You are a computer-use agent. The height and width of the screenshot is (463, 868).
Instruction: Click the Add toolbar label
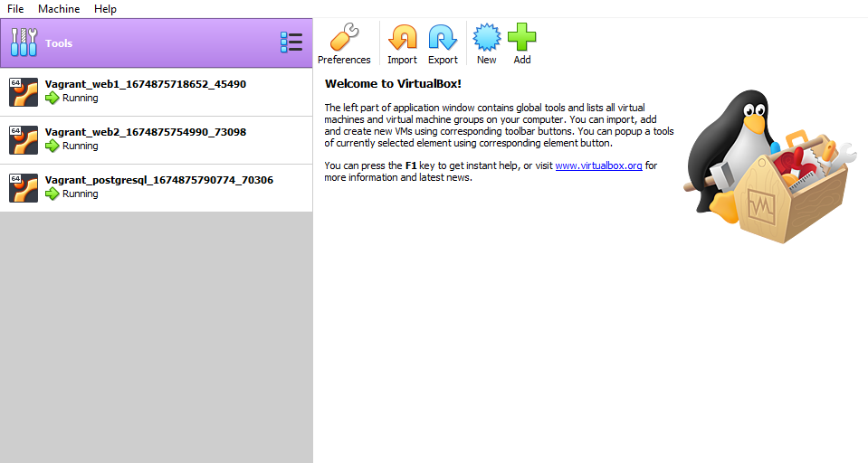pos(522,60)
